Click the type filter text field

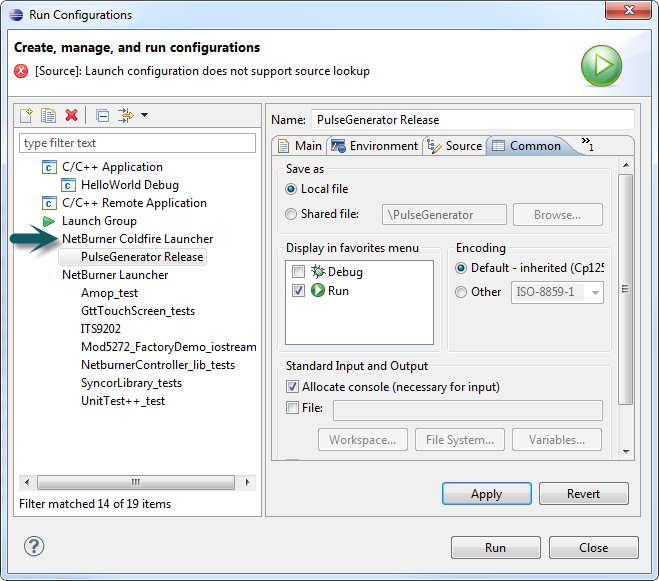coord(130,143)
